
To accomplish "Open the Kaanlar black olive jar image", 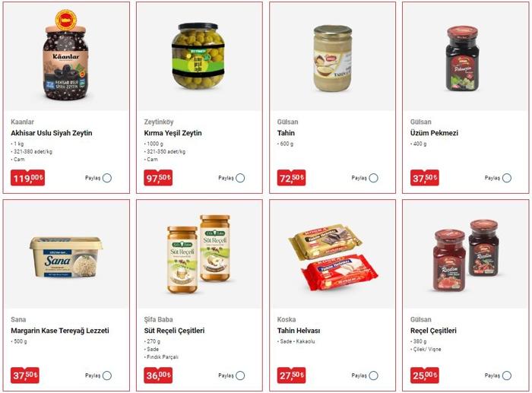I will [x=66, y=55].
